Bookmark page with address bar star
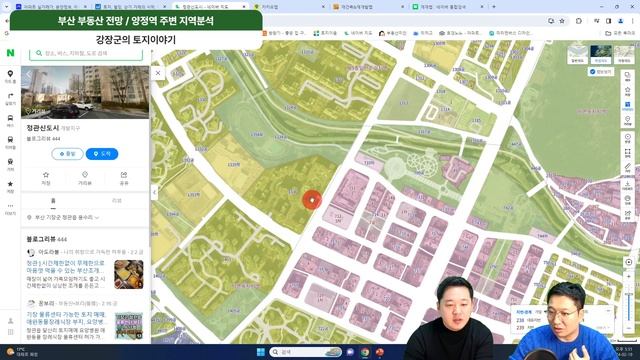 coord(562,21)
